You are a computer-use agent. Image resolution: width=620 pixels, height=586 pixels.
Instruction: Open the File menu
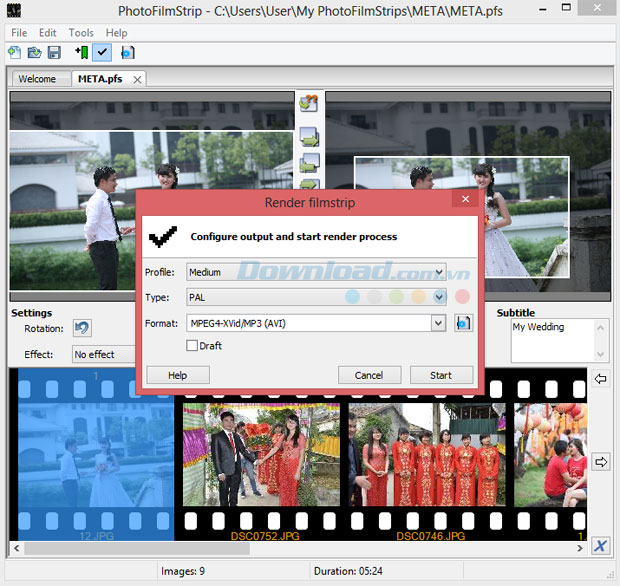click(19, 33)
